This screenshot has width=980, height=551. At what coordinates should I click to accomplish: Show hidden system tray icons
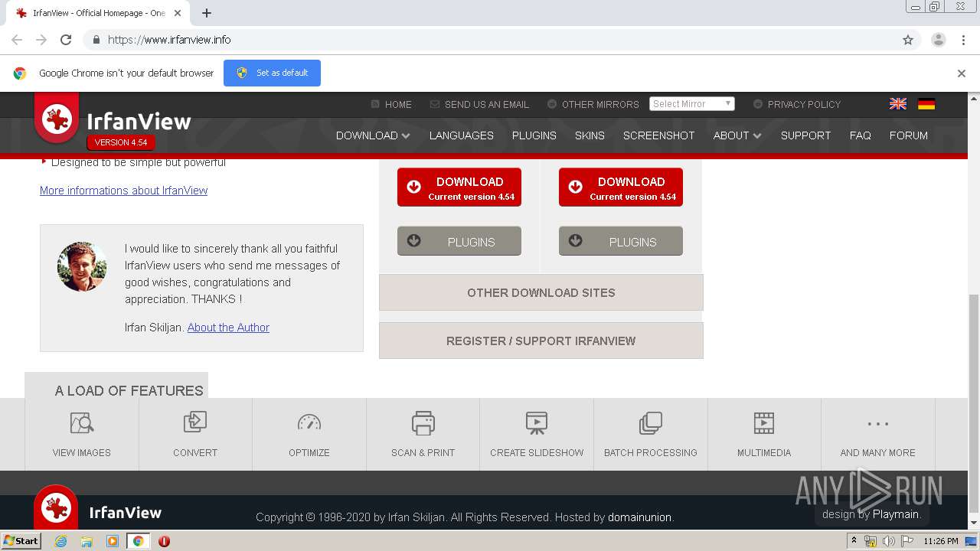854,541
